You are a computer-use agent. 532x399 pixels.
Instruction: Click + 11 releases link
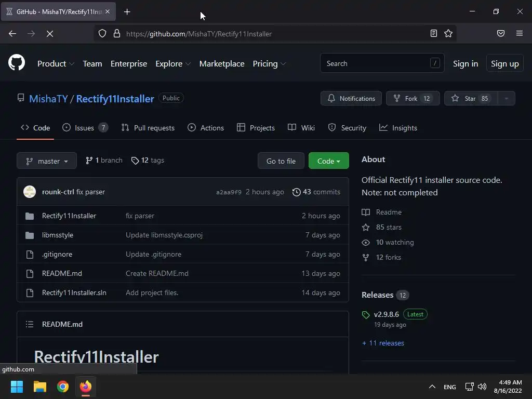(383, 343)
